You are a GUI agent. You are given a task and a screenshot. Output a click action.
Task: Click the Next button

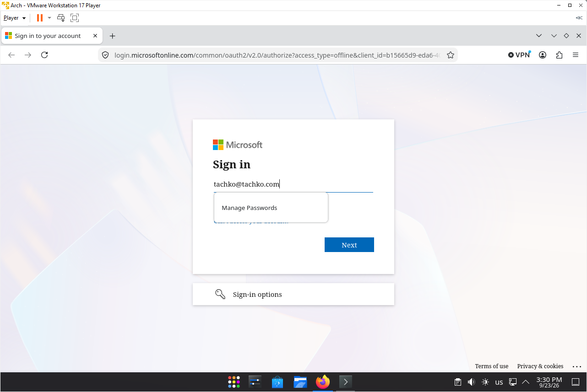(349, 245)
